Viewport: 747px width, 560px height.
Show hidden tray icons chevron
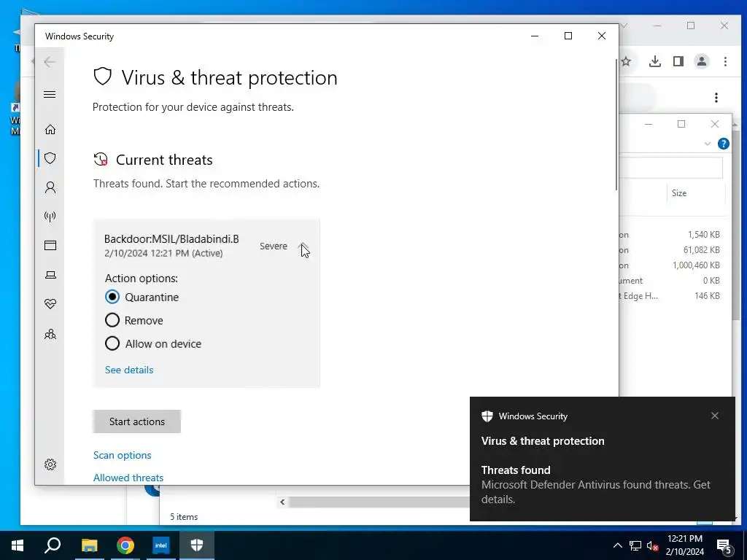click(x=617, y=545)
